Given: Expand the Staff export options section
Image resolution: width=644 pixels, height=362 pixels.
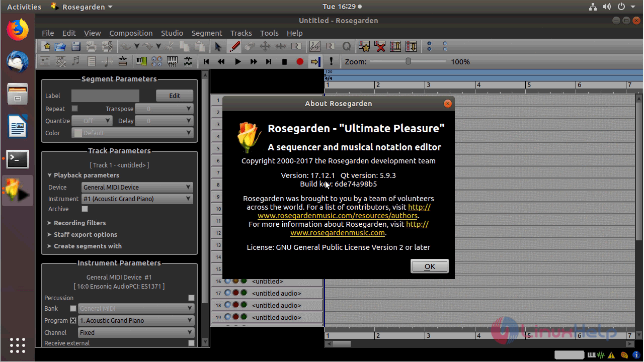Looking at the screenshot, I should pyautogui.click(x=82, y=234).
